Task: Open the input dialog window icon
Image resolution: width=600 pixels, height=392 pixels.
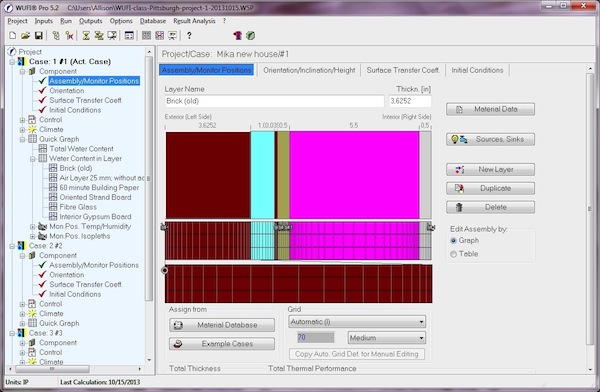Action: coord(129,36)
